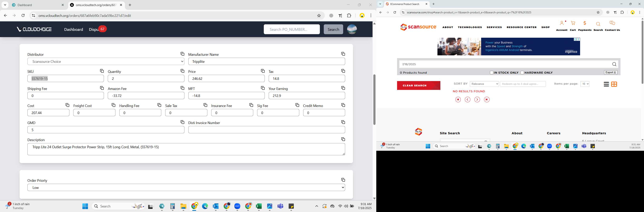Screen dimensions: 644x212
Task: Check the HARDWARE ONLY checkbox
Action: pyautogui.click(x=522, y=73)
